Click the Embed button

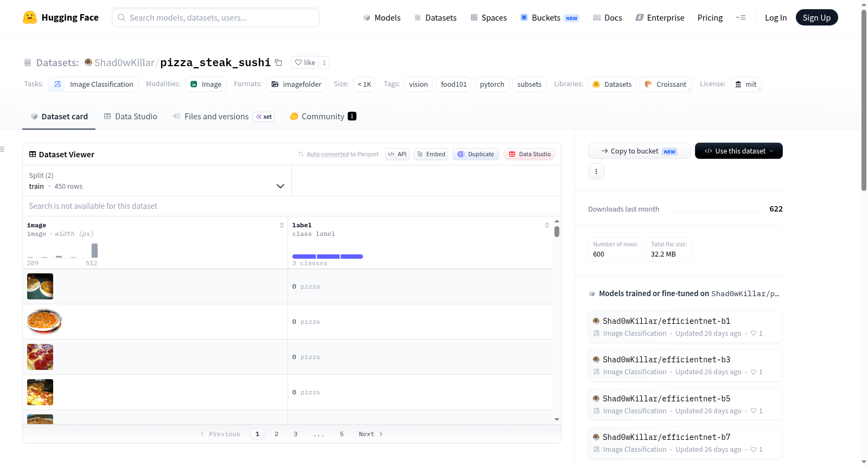431,154
